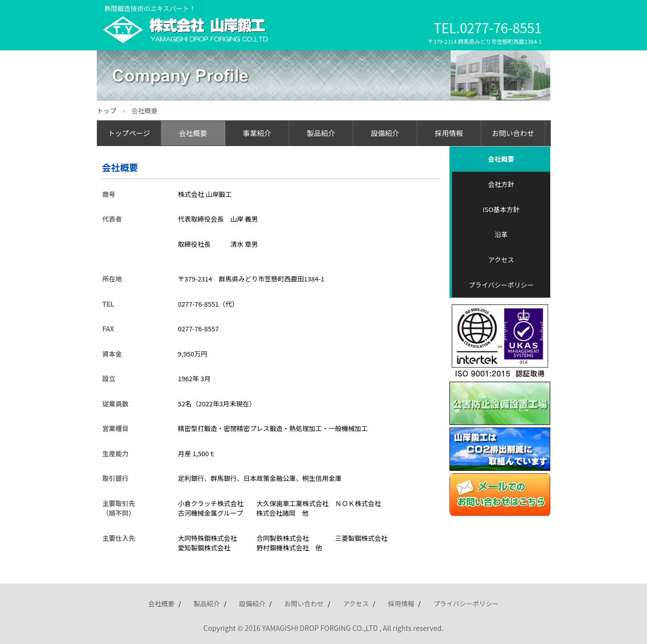Screen dimensions: 647x644
Task: Open 設備紹介 in main navigation bar
Action: point(385,133)
